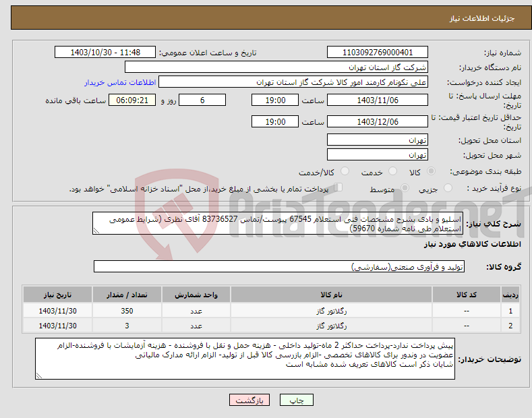Open the اطلاعات تماس خریدار link
The image size is (532, 418).
[120, 82]
